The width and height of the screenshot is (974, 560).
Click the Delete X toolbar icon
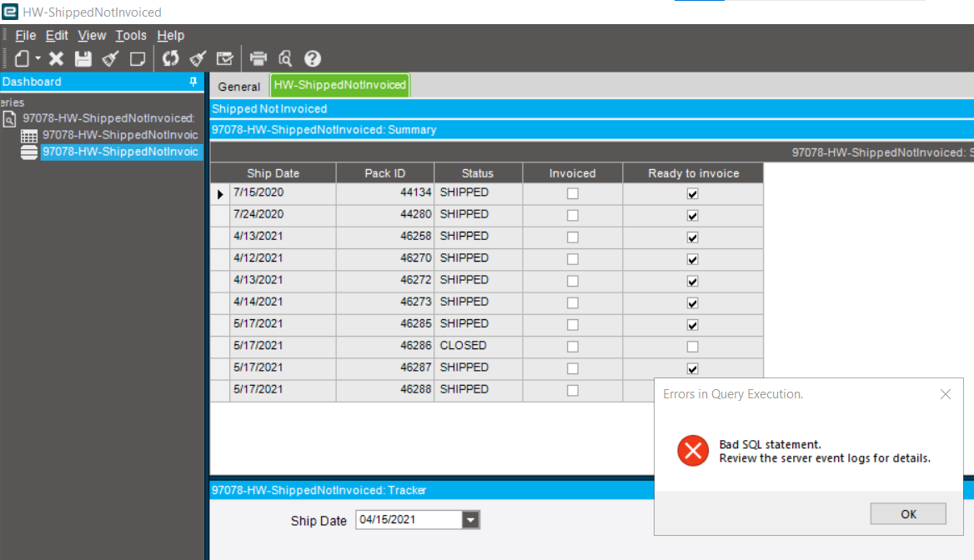56,58
